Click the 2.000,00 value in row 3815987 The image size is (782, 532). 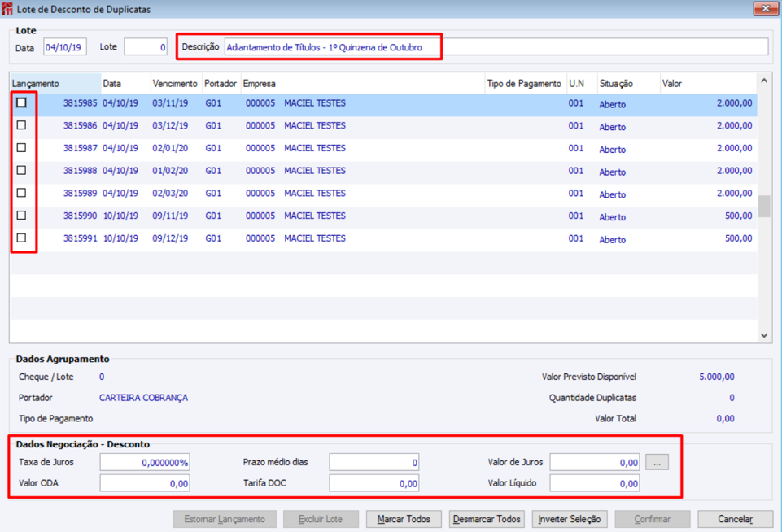735,148
